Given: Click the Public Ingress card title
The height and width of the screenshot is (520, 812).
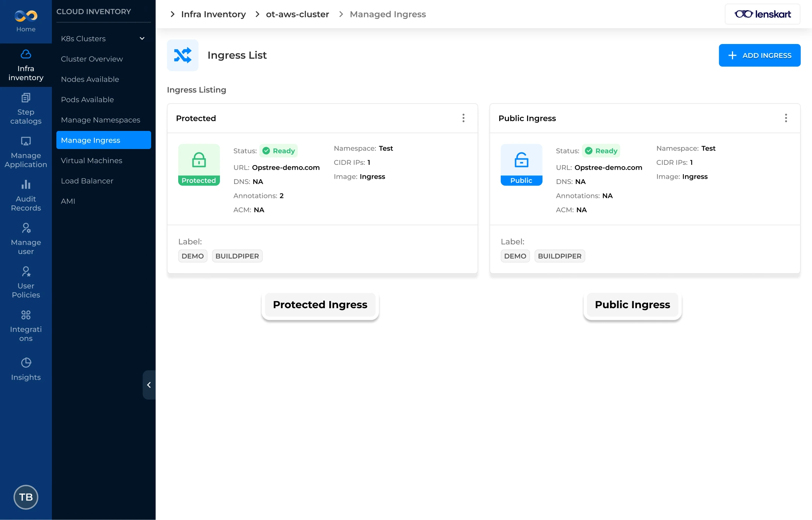Looking at the screenshot, I should tap(527, 118).
